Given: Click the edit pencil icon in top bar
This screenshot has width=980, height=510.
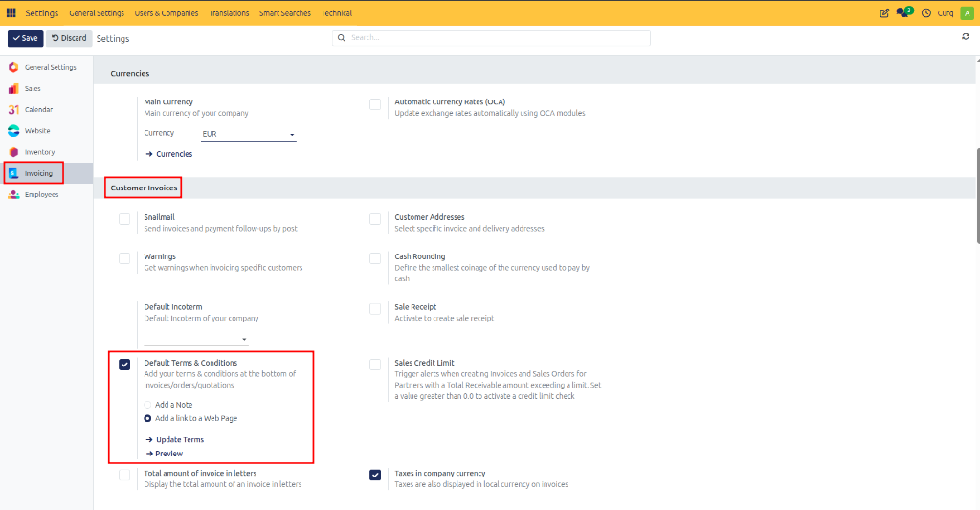Looking at the screenshot, I should (x=884, y=13).
